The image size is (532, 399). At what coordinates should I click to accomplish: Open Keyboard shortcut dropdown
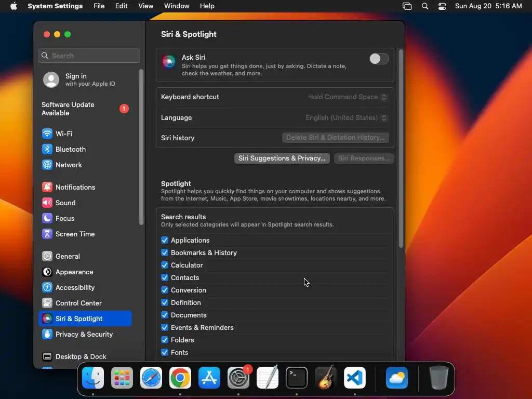coord(348,97)
